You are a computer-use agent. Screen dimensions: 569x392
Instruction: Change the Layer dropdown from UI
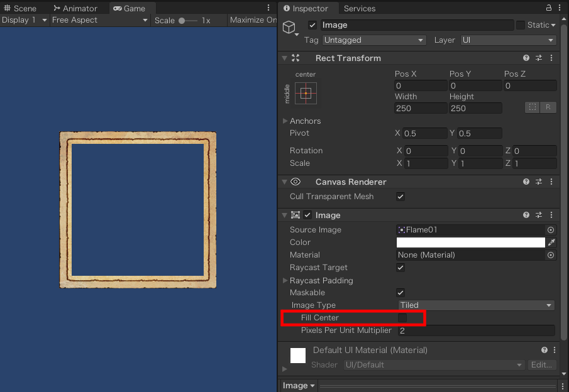point(506,40)
